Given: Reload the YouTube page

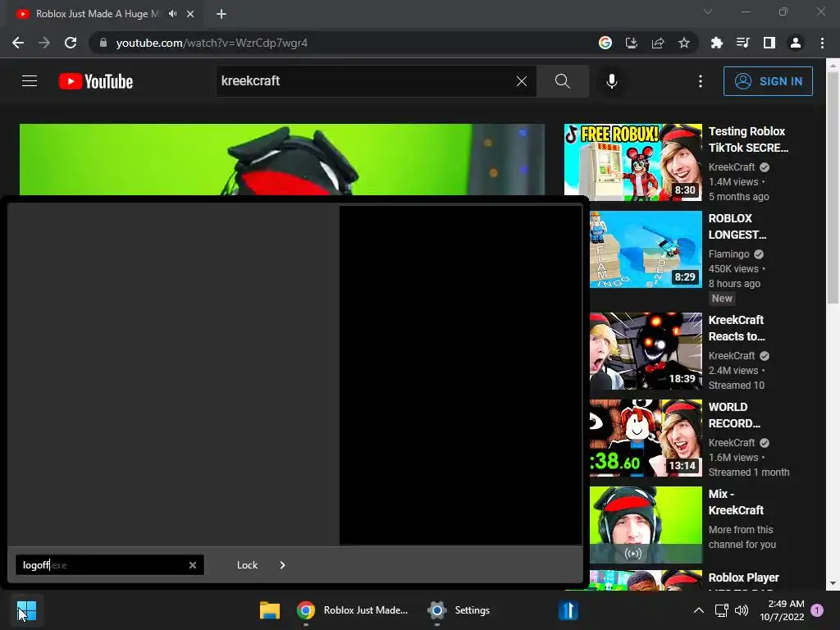Looking at the screenshot, I should click(71, 43).
